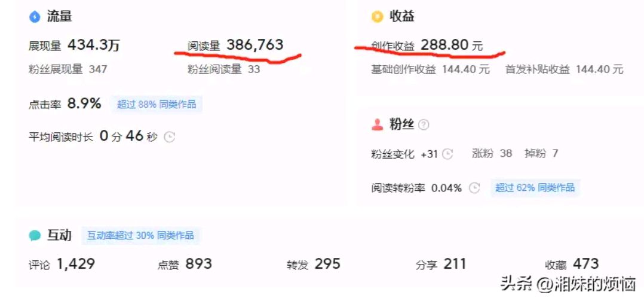644x298 pixels.
Task: Click the 展现量 434.3万 stat
Action: (74, 45)
